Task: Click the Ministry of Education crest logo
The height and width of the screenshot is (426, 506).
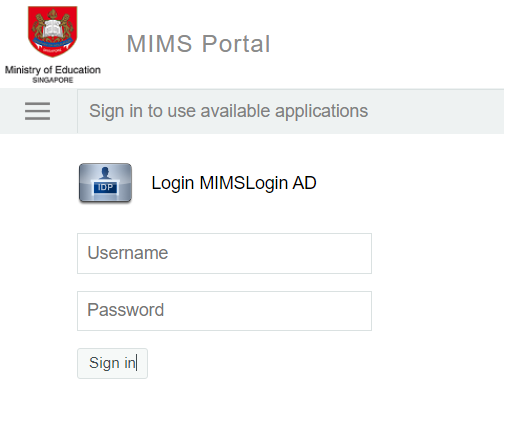Action: (53, 31)
